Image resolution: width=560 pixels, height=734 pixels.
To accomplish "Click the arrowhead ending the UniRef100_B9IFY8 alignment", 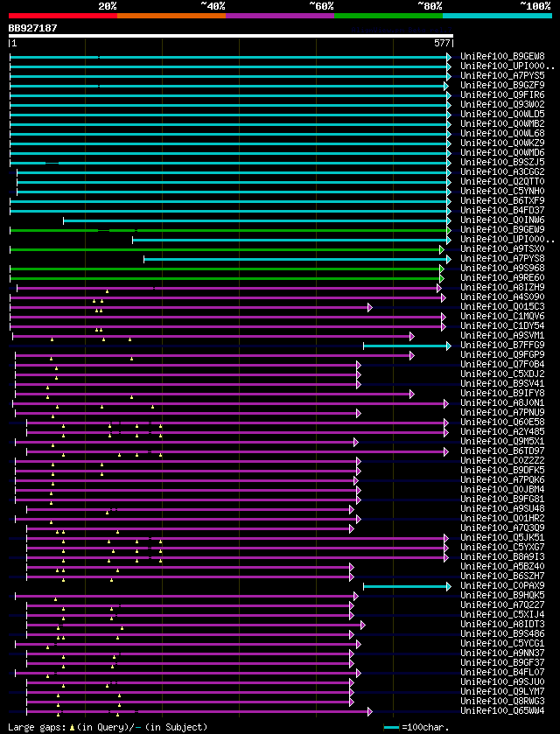I will [412, 394].
